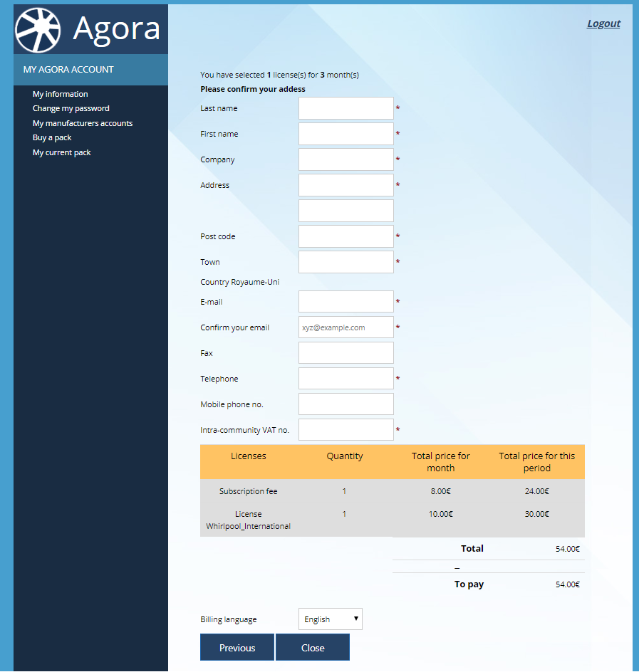Open the Billing language dropdown
Image resolution: width=639 pixels, height=672 pixels.
(x=331, y=619)
